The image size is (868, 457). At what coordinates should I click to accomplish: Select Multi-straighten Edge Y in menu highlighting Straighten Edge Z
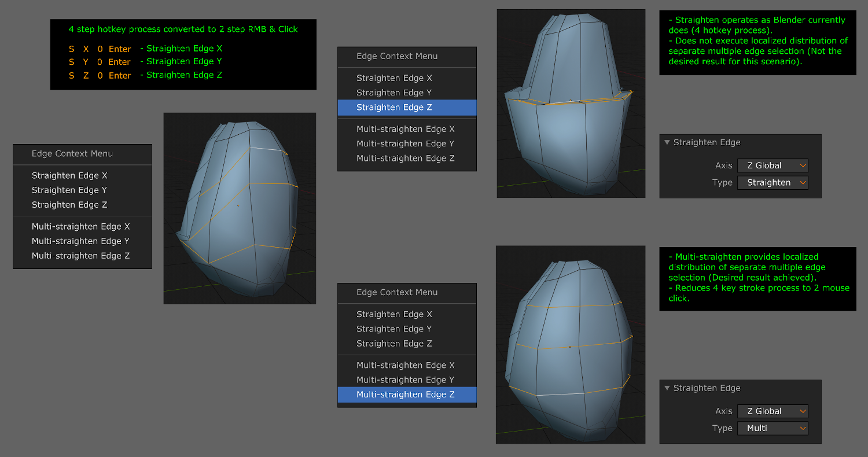point(407,143)
